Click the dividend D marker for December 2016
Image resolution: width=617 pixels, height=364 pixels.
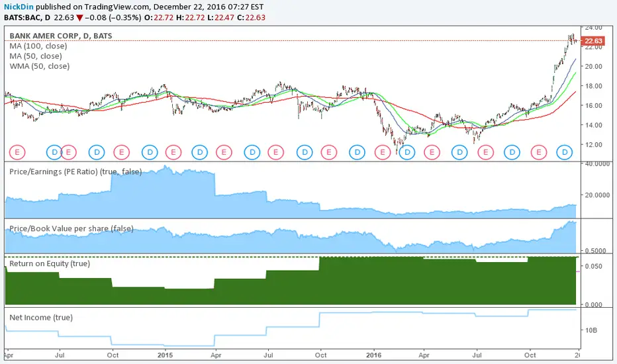click(x=565, y=152)
